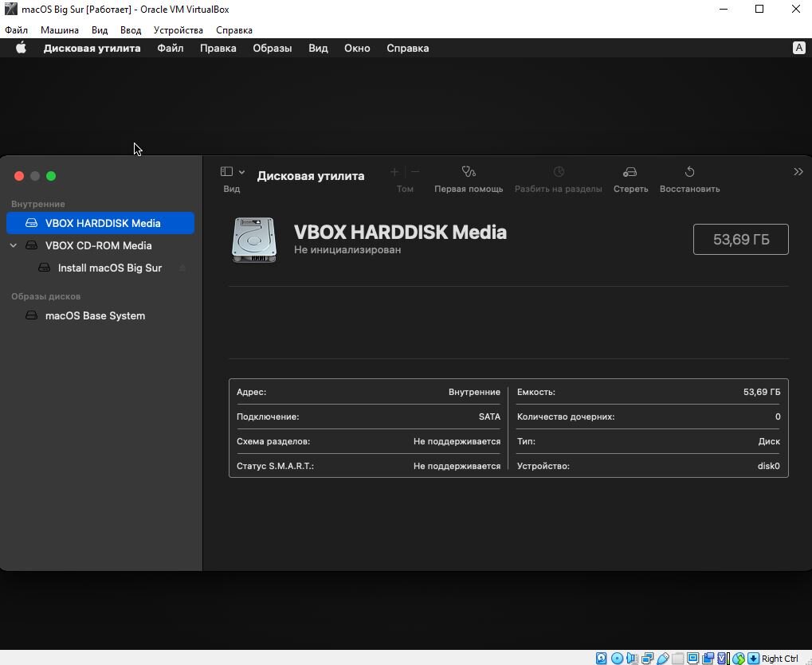
Task: Close Disk Utility with the red button
Action: (x=19, y=176)
